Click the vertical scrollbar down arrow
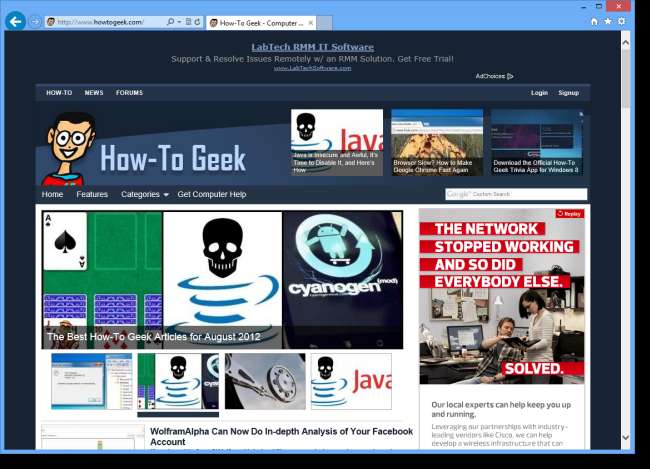 click(x=626, y=438)
